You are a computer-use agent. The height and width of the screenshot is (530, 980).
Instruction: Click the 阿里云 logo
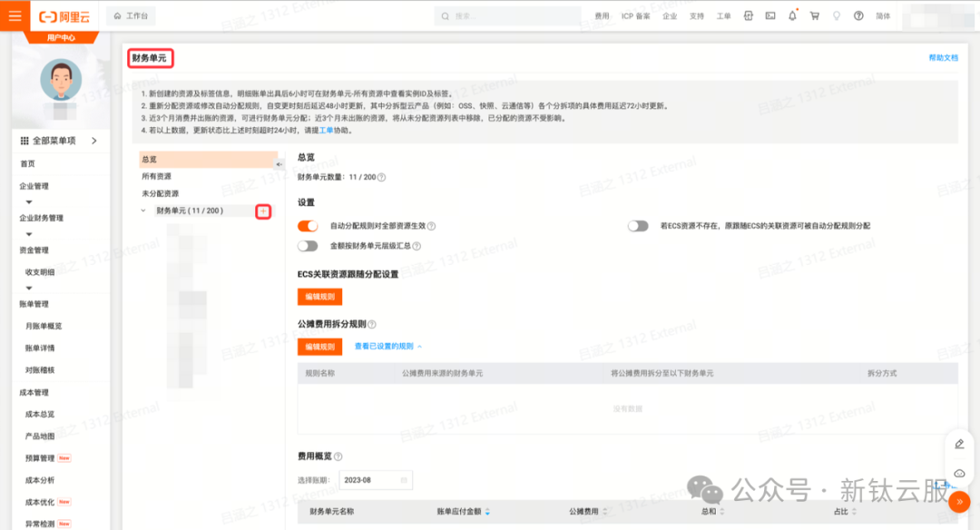[x=64, y=16]
